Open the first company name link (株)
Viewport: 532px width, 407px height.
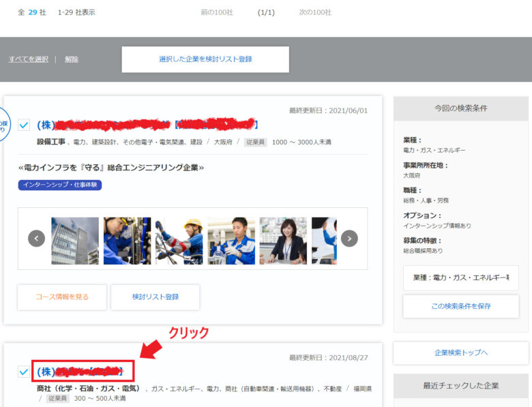pos(147,125)
